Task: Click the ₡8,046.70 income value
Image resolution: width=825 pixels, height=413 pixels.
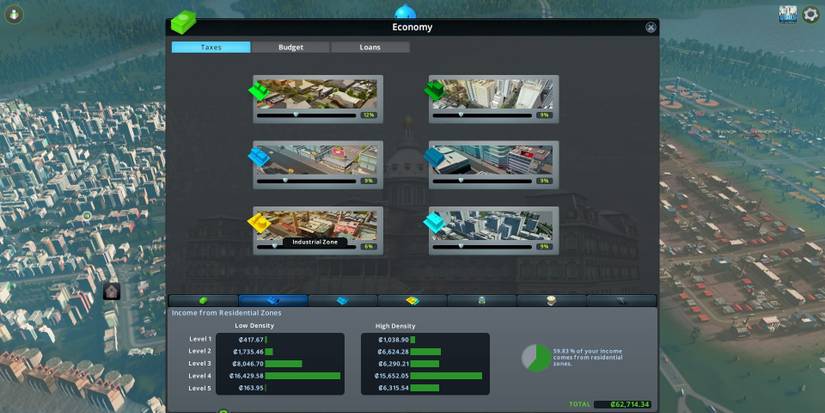Action: click(248, 364)
